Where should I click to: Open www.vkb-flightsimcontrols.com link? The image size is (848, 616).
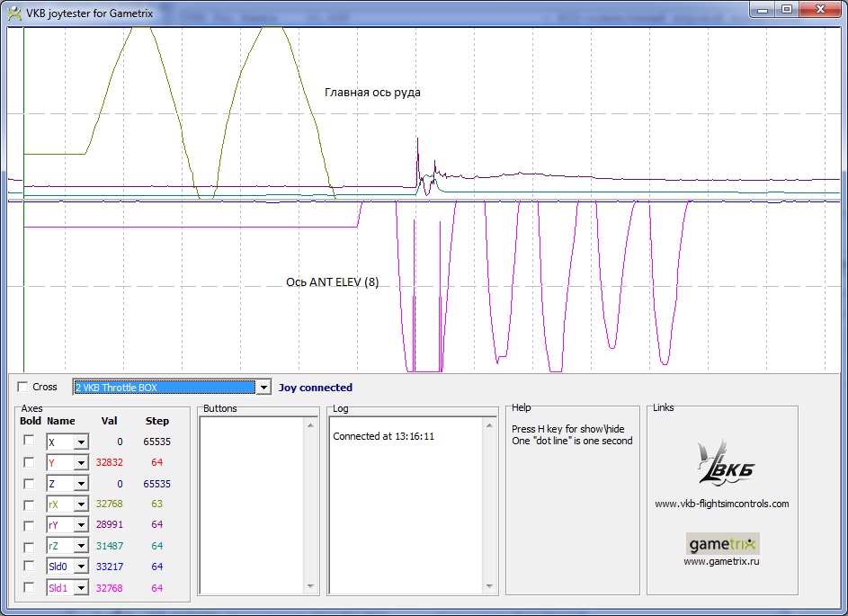pyautogui.click(x=721, y=504)
